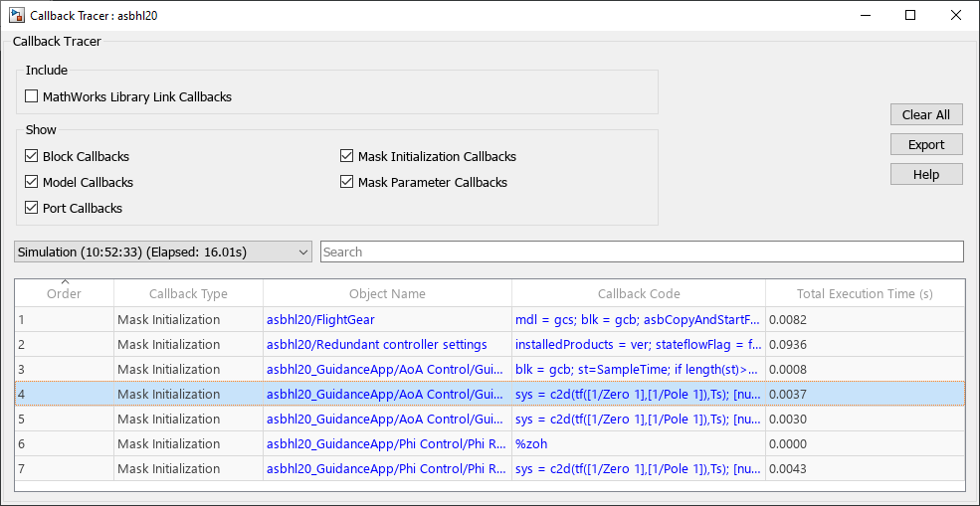Image resolution: width=980 pixels, height=506 pixels.
Task: Click the Callback Tracer app icon in title bar
Action: coord(17,16)
